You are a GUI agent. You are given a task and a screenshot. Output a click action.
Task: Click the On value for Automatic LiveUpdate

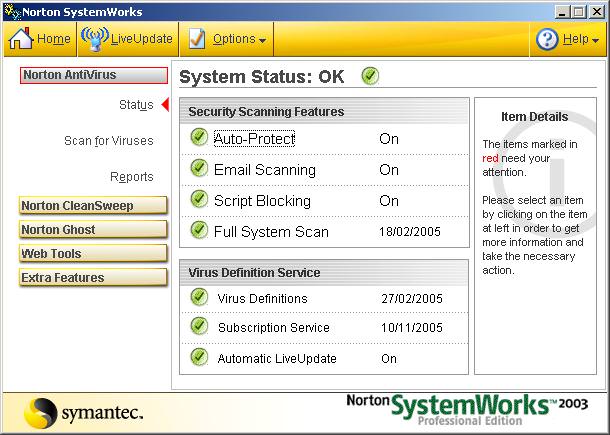[x=389, y=358]
